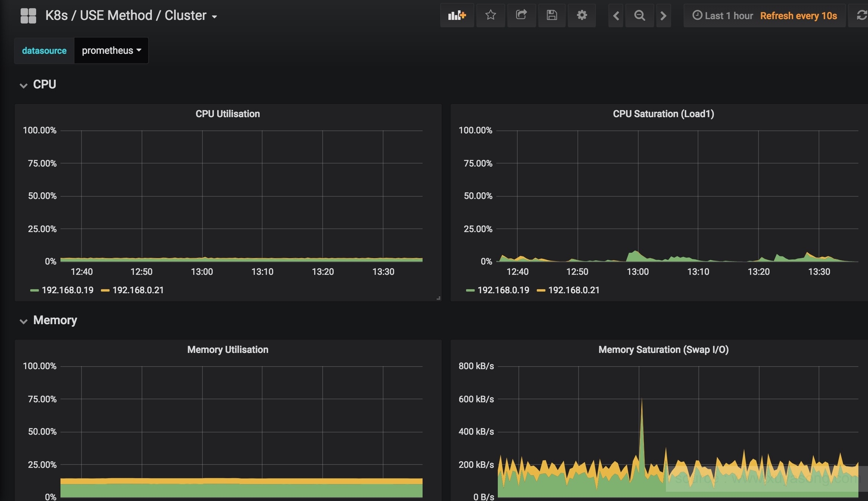This screenshot has width=868, height=501.
Task: Toggle 192.168.0.19 series in CPU Saturation legend
Action: (503, 290)
